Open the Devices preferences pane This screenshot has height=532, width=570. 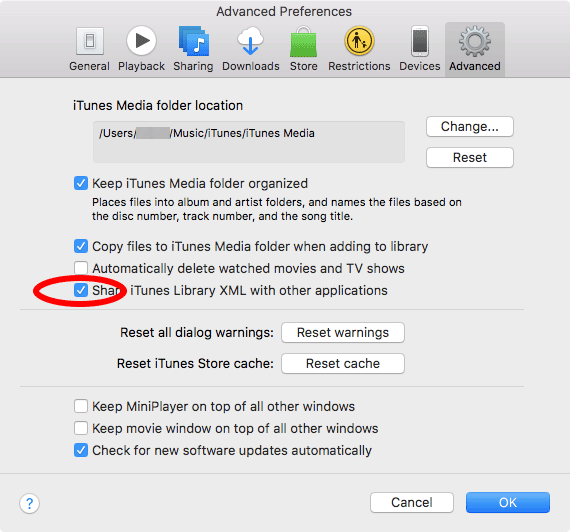pyautogui.click(x=420, y=49)
